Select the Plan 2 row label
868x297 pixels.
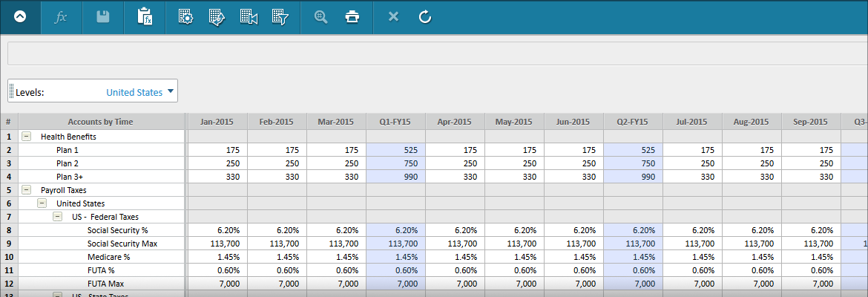[68, 163]
